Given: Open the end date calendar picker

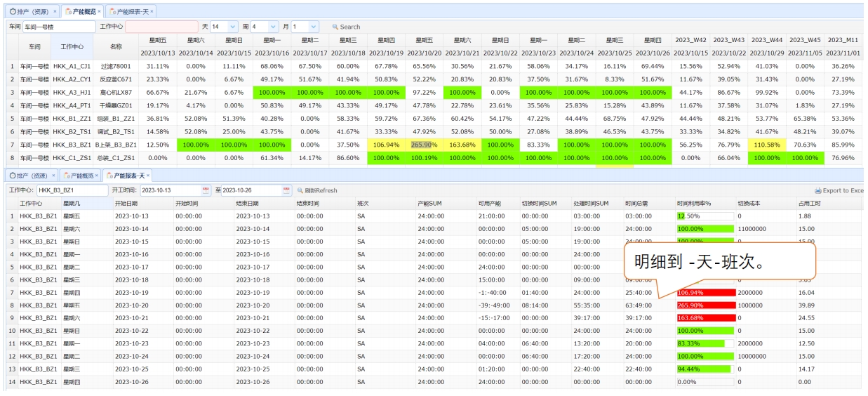Looking at the screenshot, I should pos(286,190).
